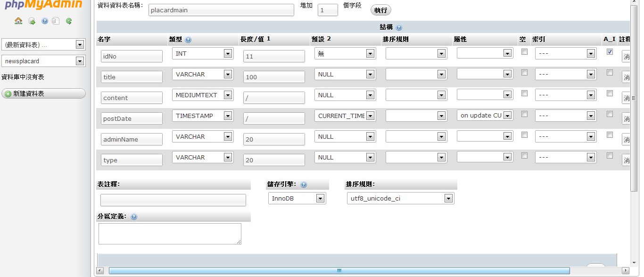Viewport: 644px width, 277px height.
Task: Open the phpMyAdmin help icon in sidebar
Action: (45, 21)
